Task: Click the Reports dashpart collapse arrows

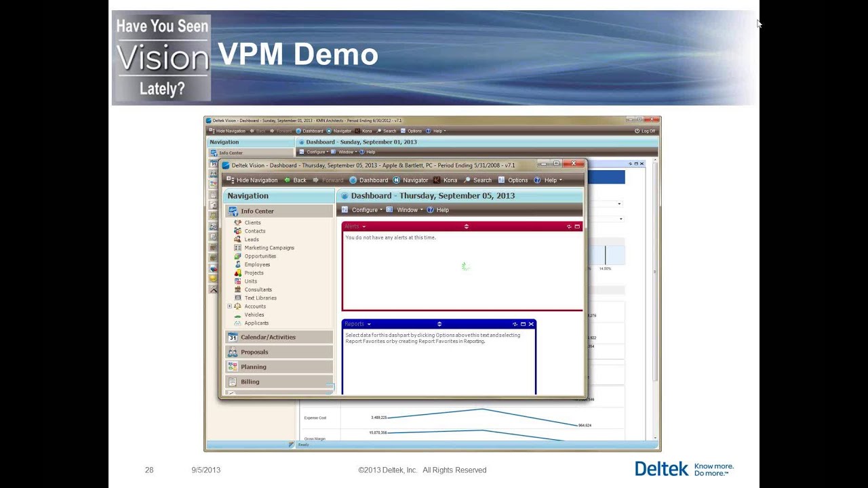Action: 439,324
